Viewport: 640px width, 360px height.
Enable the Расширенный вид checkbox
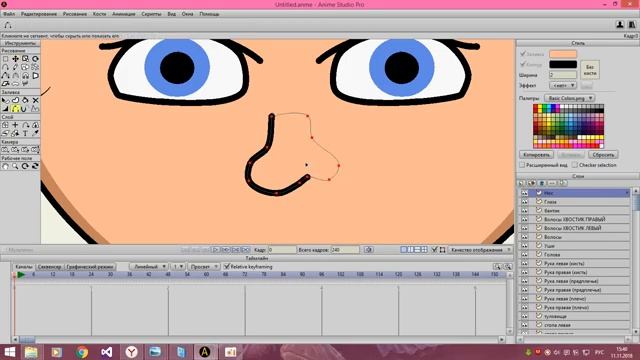coord(522,165)
